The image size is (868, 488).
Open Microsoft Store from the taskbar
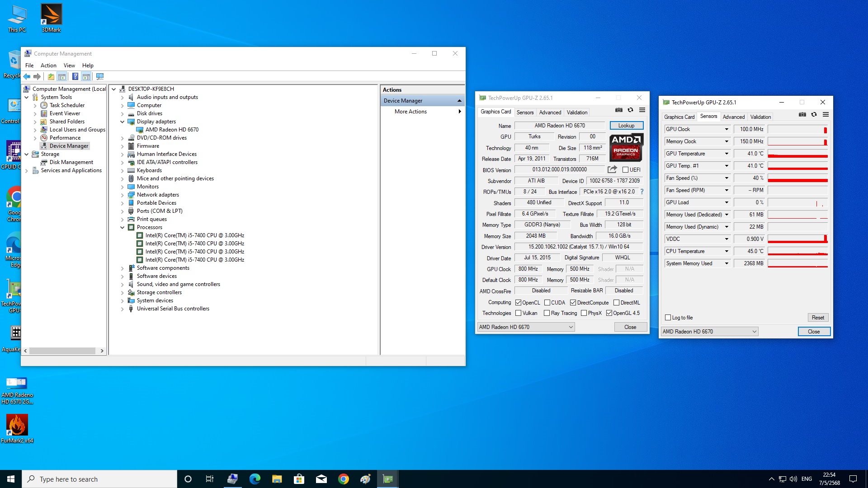point(299,479)
